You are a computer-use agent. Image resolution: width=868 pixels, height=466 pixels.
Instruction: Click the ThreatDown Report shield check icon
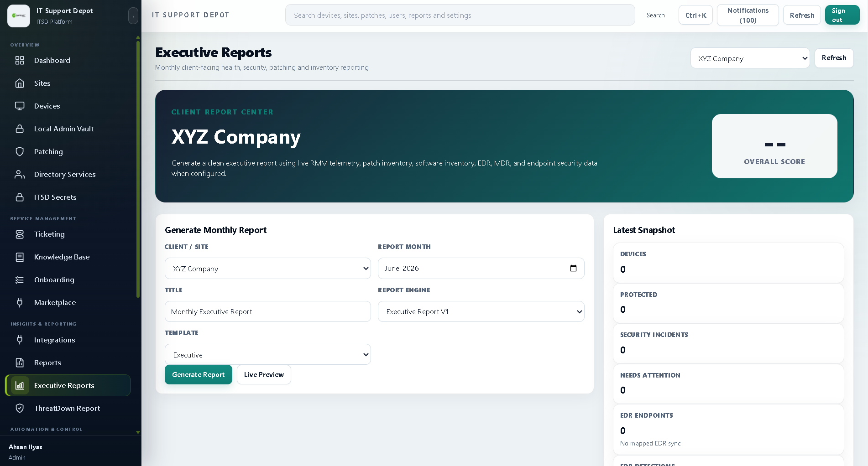click(20, 408)
